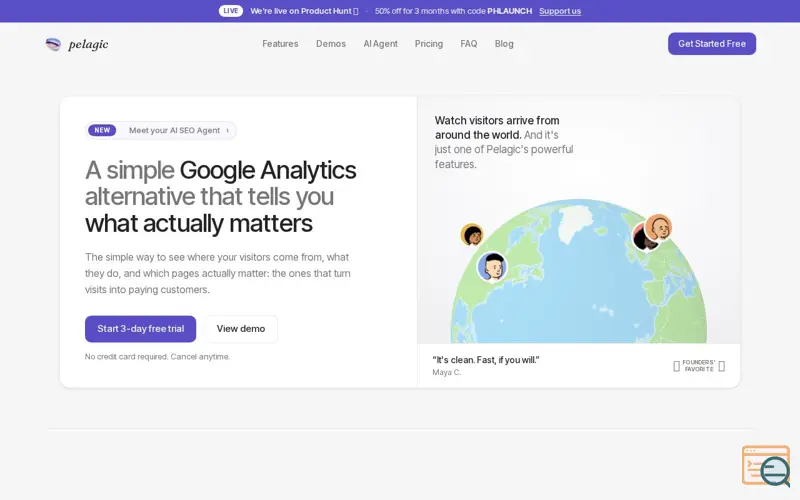Open Meet your AI SEO Agent chevron
Image resolution: width=800 pixels, height=500 pixels.
pyautogui.click(x=228, y=131)
